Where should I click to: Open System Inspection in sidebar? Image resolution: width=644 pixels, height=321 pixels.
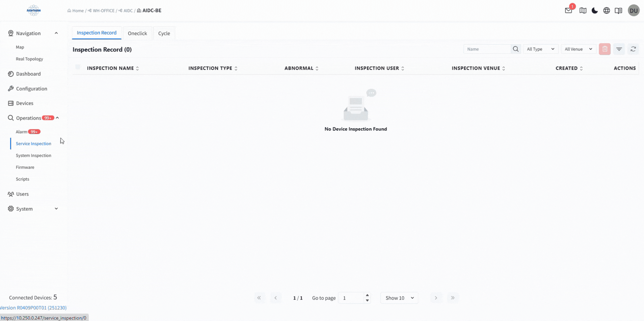[33, 155]
